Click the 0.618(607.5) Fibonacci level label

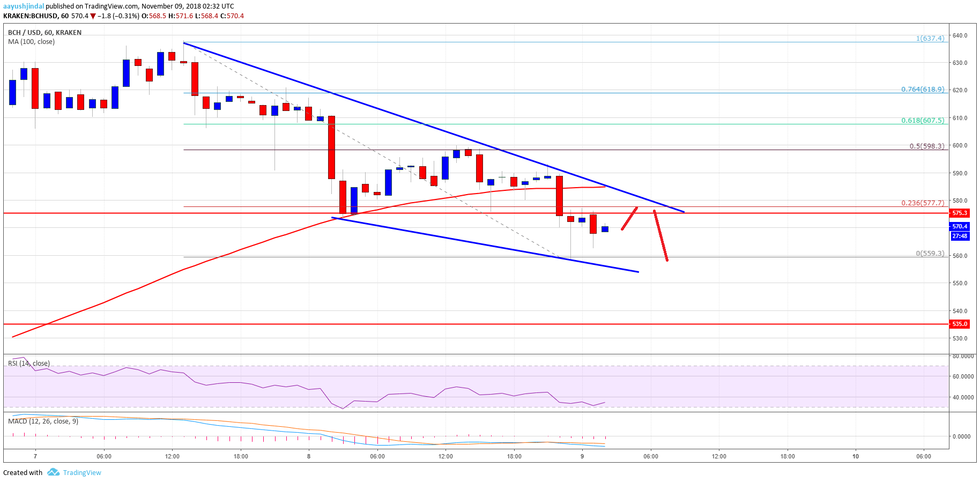click(923, 121)
